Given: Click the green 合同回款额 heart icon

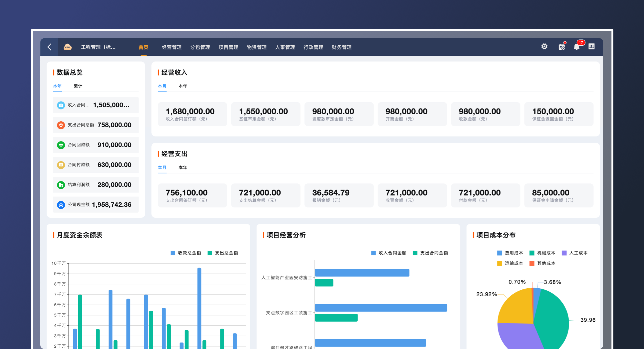Looking at the screenshot, I should [61, 145].
